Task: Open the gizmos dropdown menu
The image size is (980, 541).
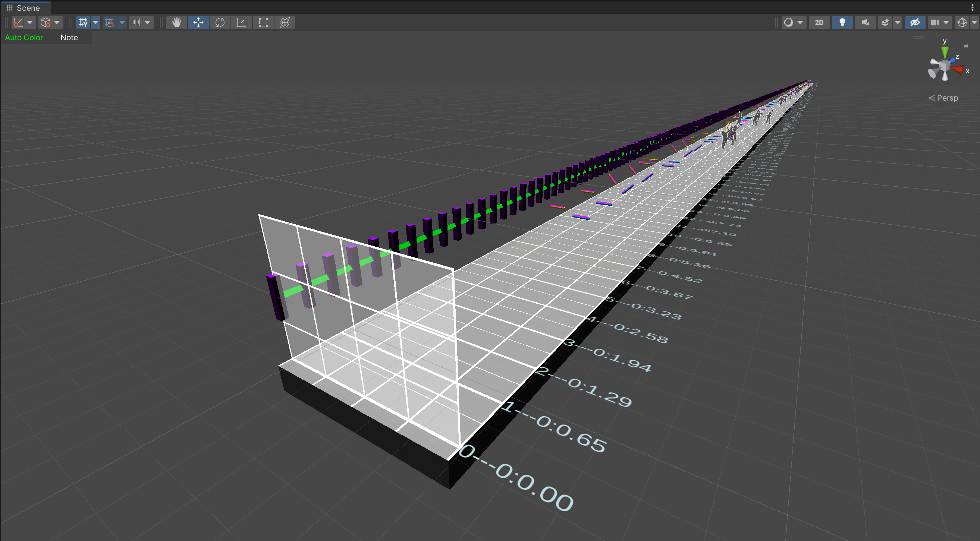Action: [974, 22]
